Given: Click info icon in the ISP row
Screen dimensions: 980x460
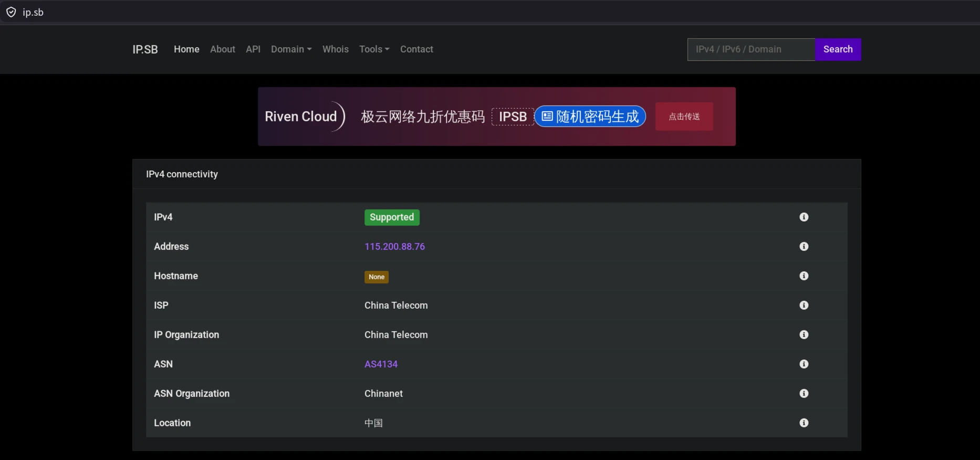Looking at the screenshot, I should point(804,305).
